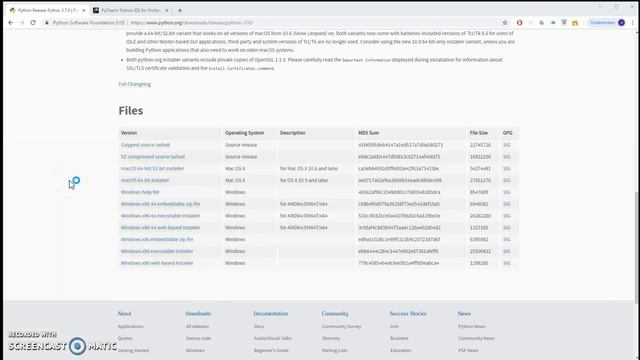Click the padlock site info icon

47,23
